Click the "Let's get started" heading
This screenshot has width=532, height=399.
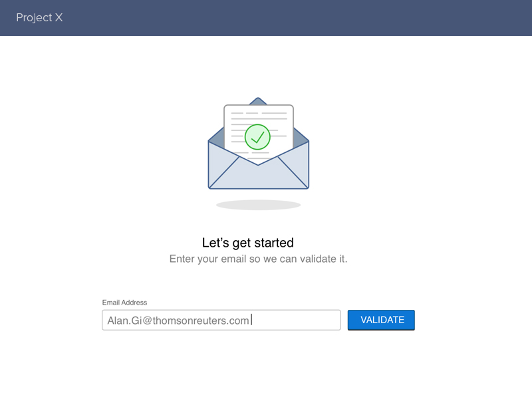coord(247,243)
